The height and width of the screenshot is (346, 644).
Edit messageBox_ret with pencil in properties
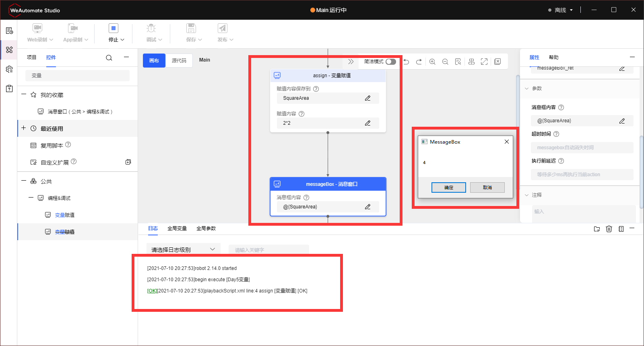click(622, 68)
